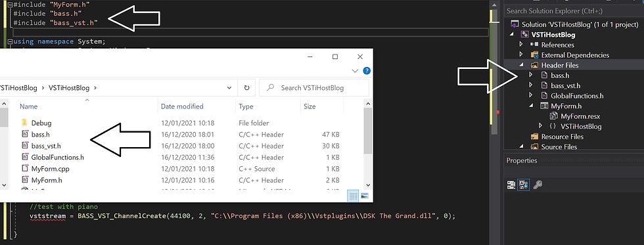Image resolution: width=644 pixels, height=245 pixels.
Task: Click File Explorer vertical scrollbar up arrow
Action: pyautogui.click(x=367, y=104)
